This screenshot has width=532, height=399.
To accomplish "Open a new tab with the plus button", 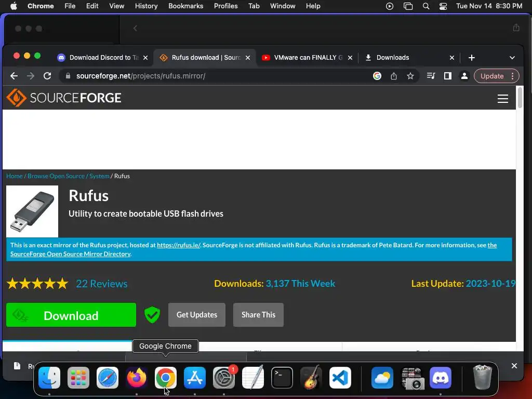I will (x=472, y=58).
